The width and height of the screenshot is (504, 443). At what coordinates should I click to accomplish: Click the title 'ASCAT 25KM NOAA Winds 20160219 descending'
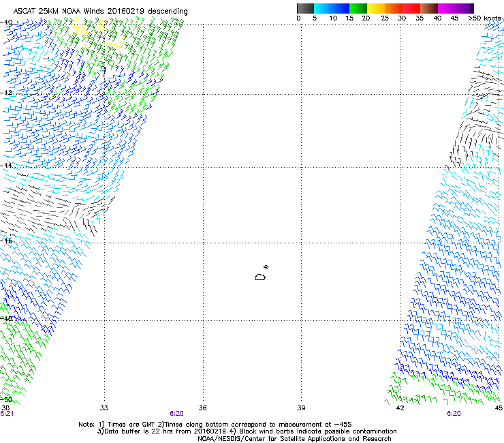pos(100,11)
